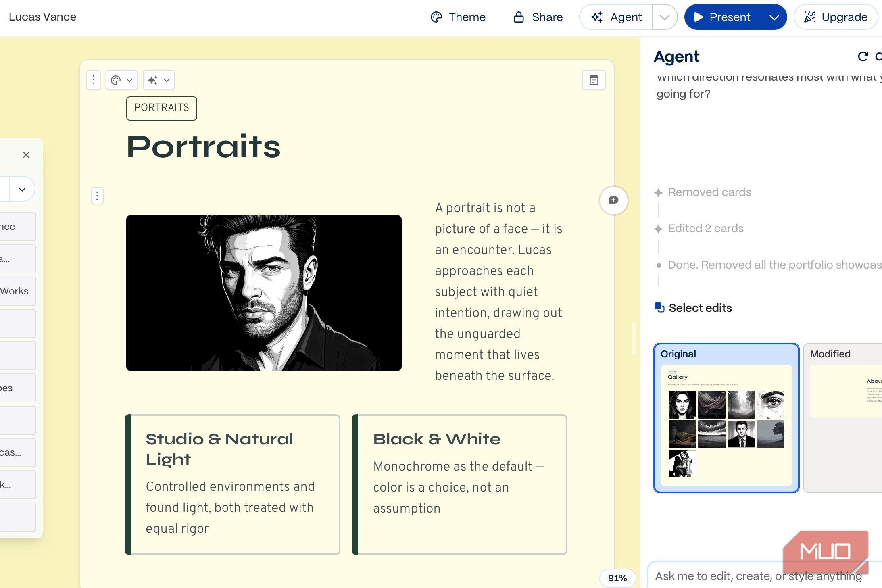Expand the Agent dropdown arrow
This screenshot has height=588, width=882.
(x=664, y=17)
